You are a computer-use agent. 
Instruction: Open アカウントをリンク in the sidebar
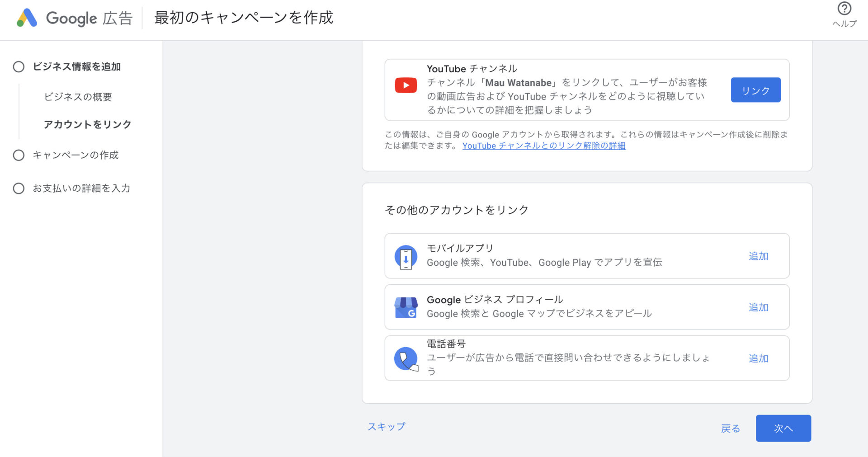click(x=87, y=124)
